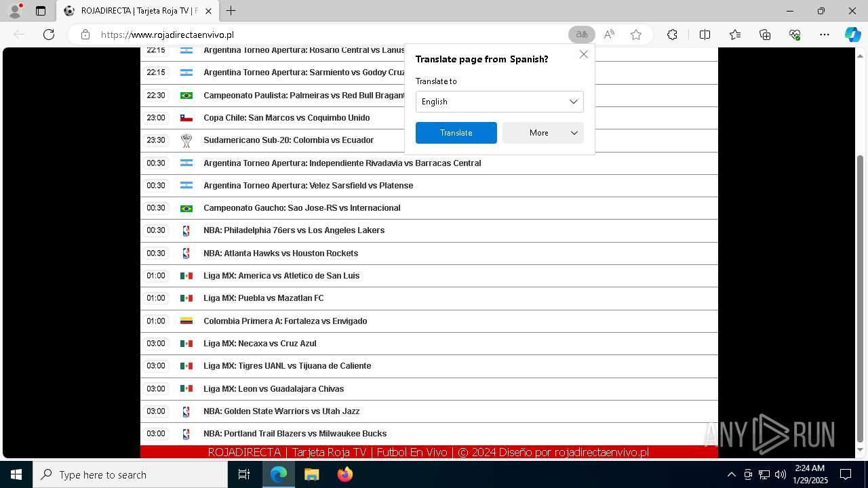Click trophy icon on Sudamericano Sub-20 row
This screenshot has width=868, height=488.
[186, 140]
